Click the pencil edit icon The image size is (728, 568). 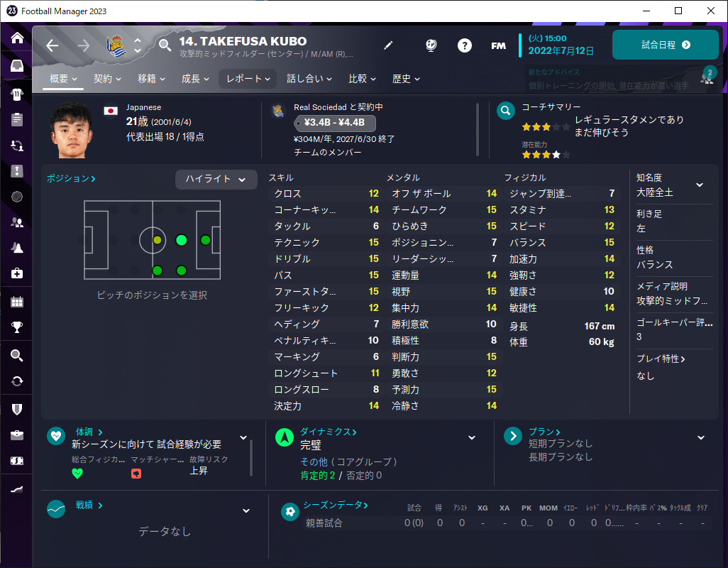pyautogui.click(x=388, y=45)
